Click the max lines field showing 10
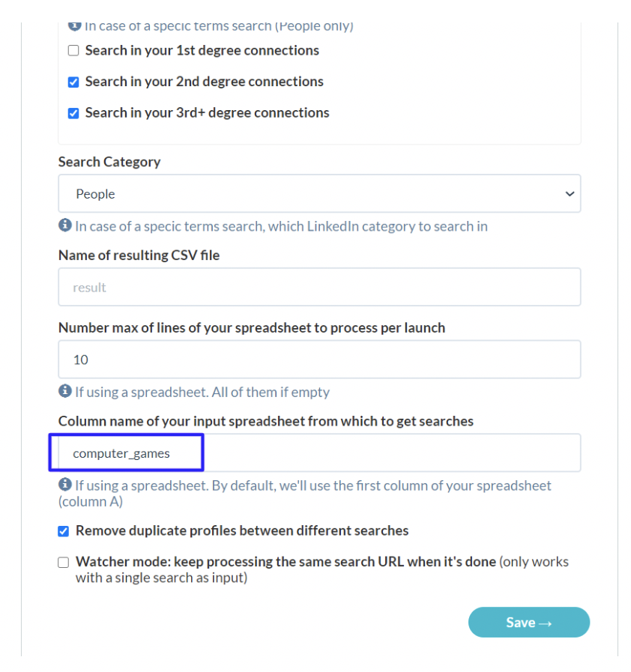 319,360
